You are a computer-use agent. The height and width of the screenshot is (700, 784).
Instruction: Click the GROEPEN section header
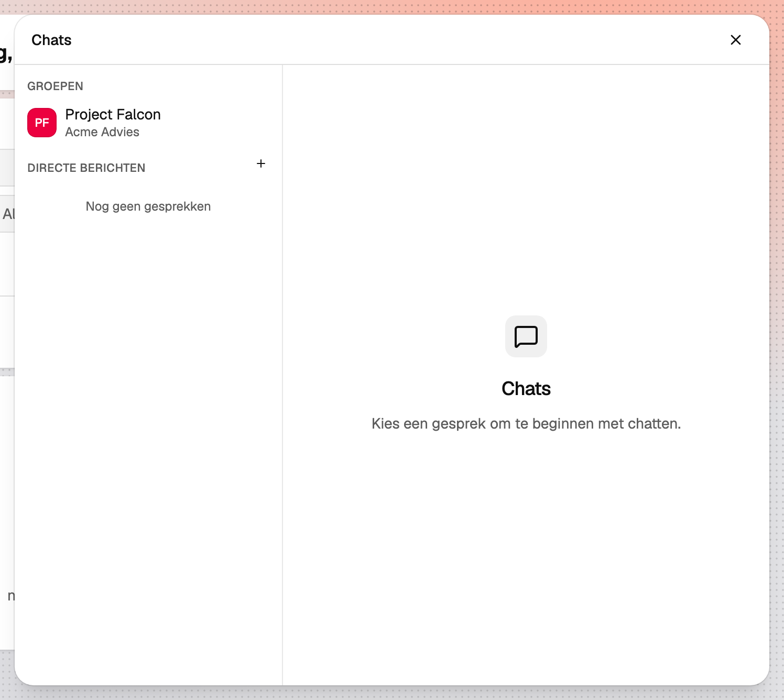coord(55,86)
